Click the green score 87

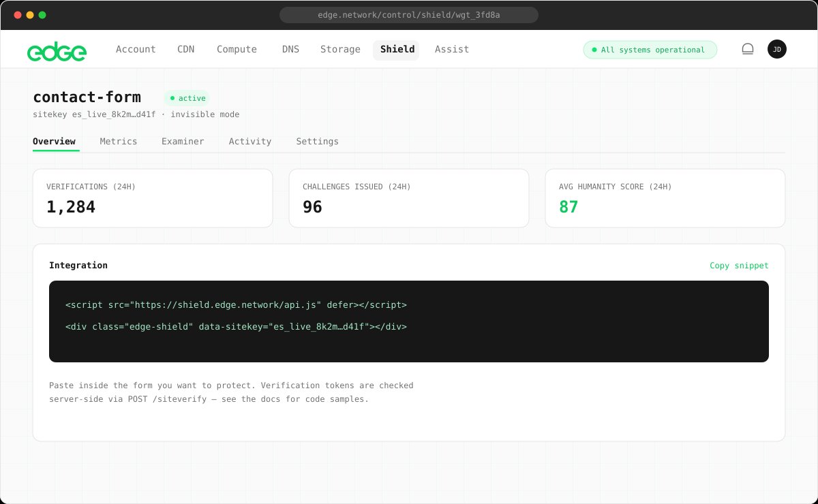[x=569, y=207]
